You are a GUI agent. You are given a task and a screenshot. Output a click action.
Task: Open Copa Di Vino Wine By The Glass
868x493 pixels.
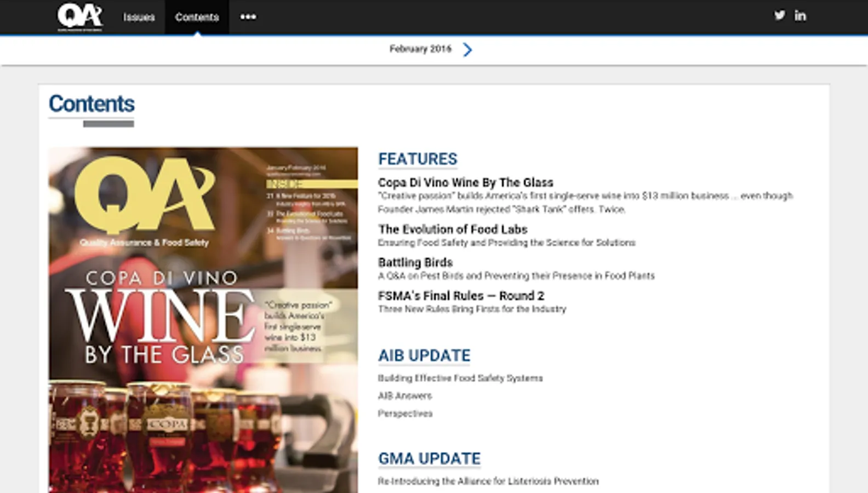pos(465,182)
